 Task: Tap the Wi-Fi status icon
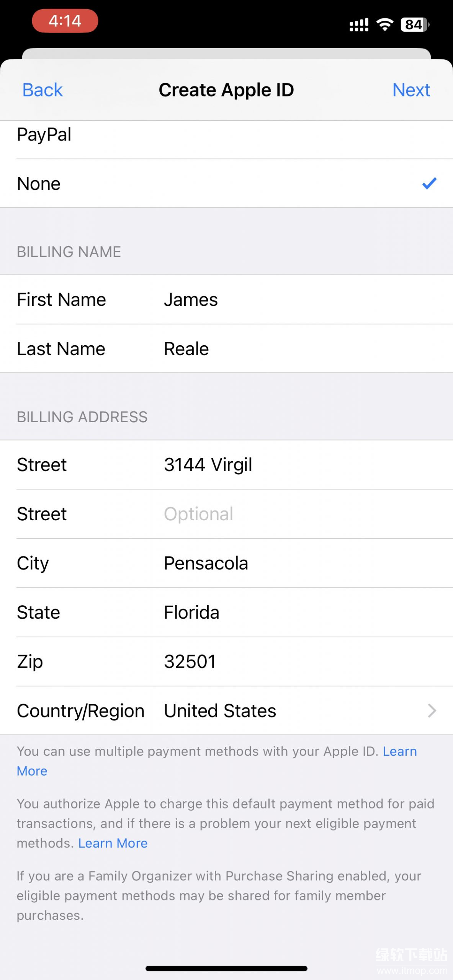click(x=385, y=24)
